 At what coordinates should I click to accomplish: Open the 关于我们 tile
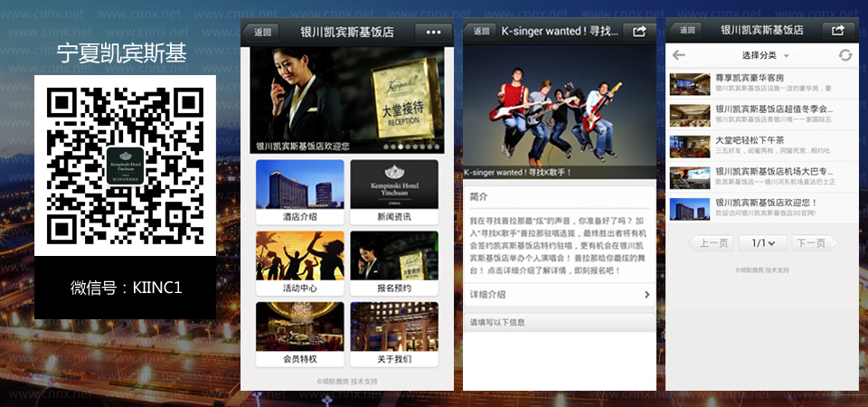coord(394,335)
